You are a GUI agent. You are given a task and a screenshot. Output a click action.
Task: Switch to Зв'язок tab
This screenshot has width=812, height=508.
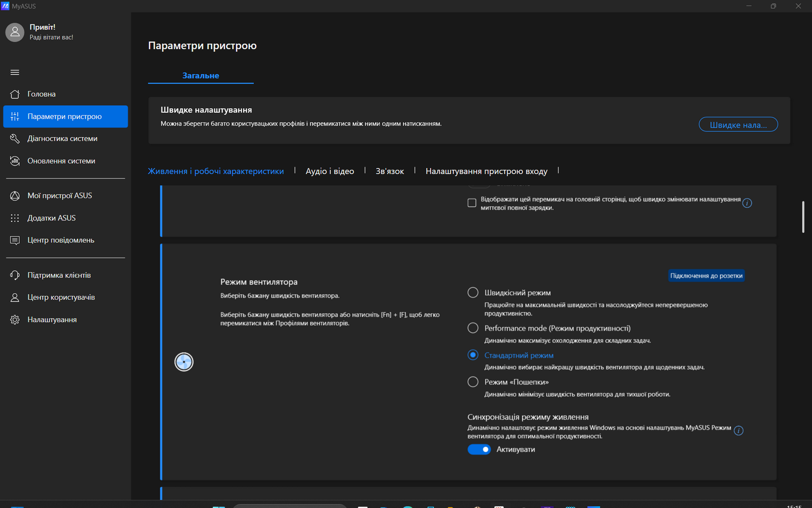(390, 171)
